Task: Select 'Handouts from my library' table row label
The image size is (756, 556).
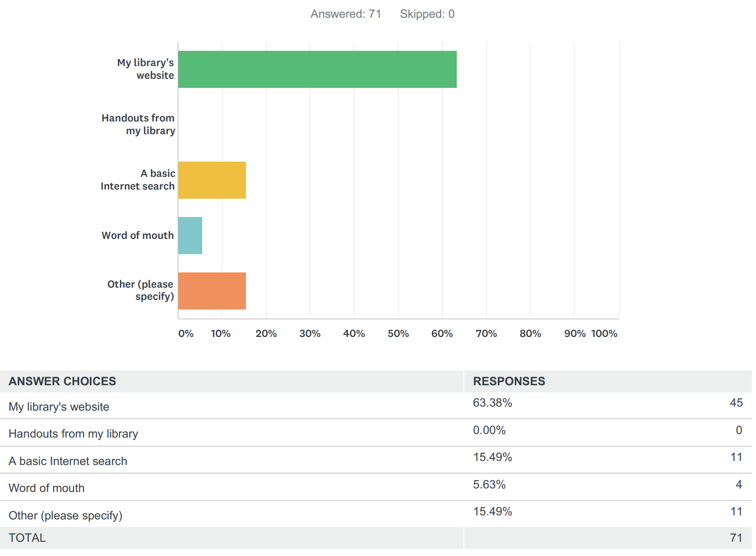Action: 73,434
